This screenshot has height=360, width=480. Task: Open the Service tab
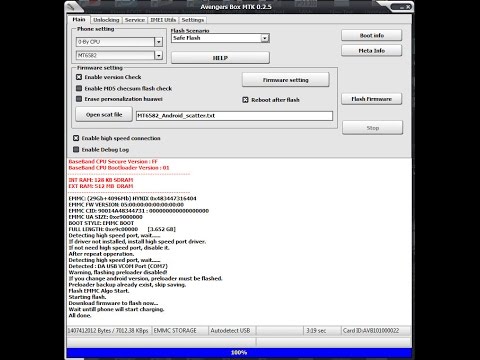(135, 20)
